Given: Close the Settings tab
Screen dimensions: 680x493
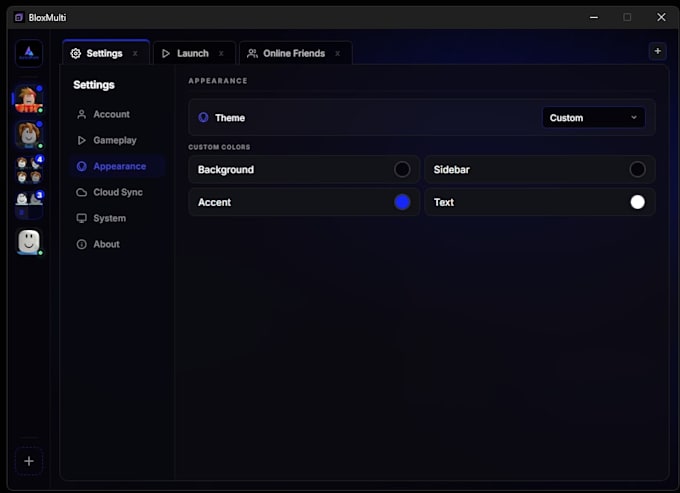Looking at the screenshot, I should point(135,53).
